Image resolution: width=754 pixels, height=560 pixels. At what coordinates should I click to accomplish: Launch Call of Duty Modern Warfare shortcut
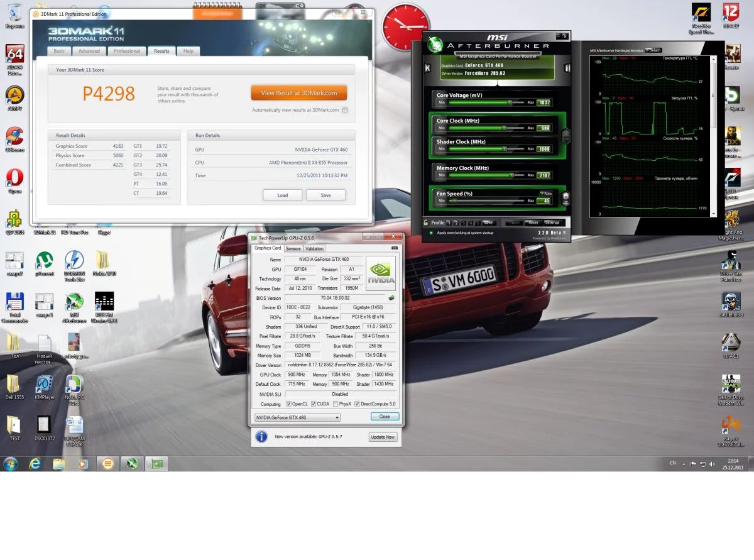pyautogui.click(x=731, y=390)
